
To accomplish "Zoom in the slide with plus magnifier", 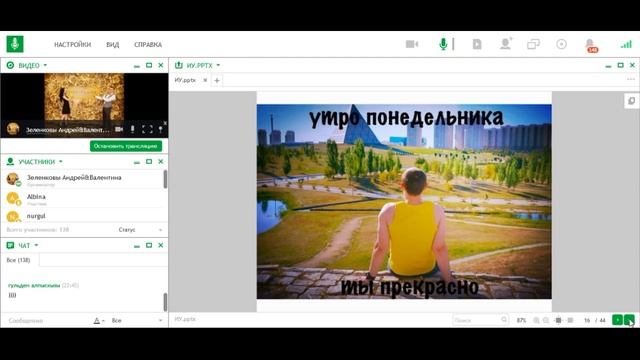I will 536,320.
